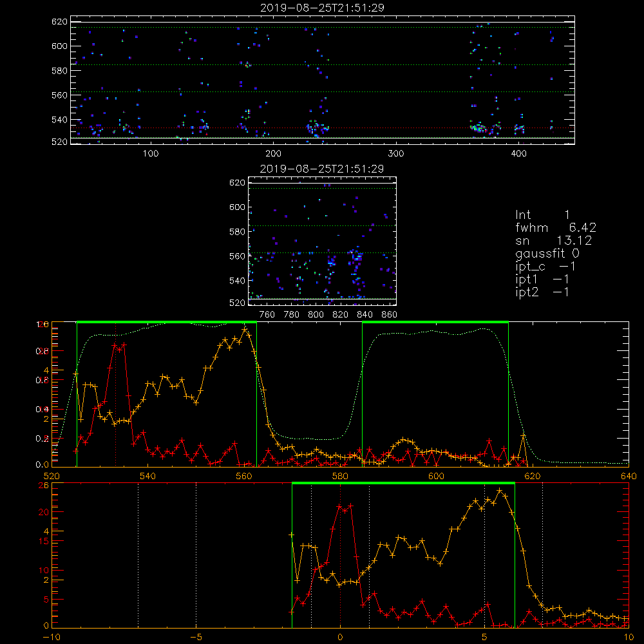The width and height of the screenshot is (644, 644).
Task: Click the 'ipt2 -1' readout
Action: click(x=542, y=292)
